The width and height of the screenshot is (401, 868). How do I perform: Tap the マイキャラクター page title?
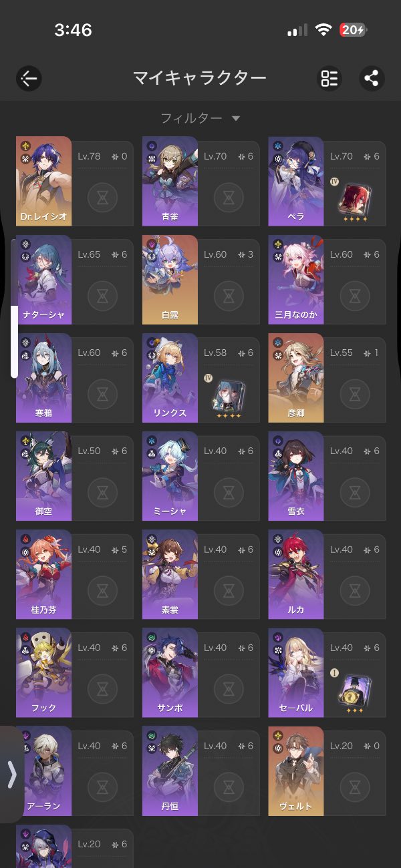tap(200, 78)
